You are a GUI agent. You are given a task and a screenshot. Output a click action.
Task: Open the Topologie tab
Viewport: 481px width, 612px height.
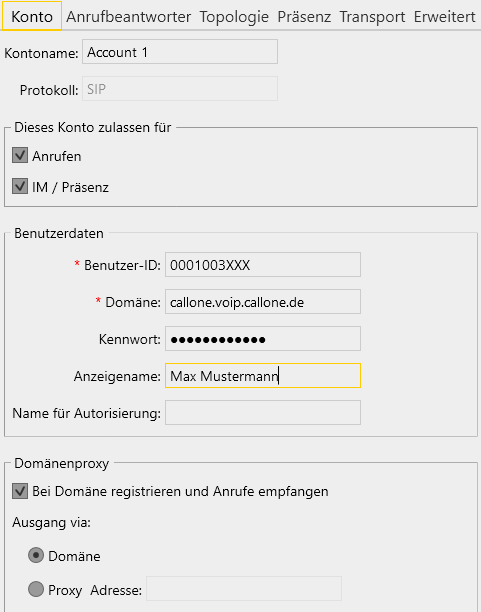[234, 17]
